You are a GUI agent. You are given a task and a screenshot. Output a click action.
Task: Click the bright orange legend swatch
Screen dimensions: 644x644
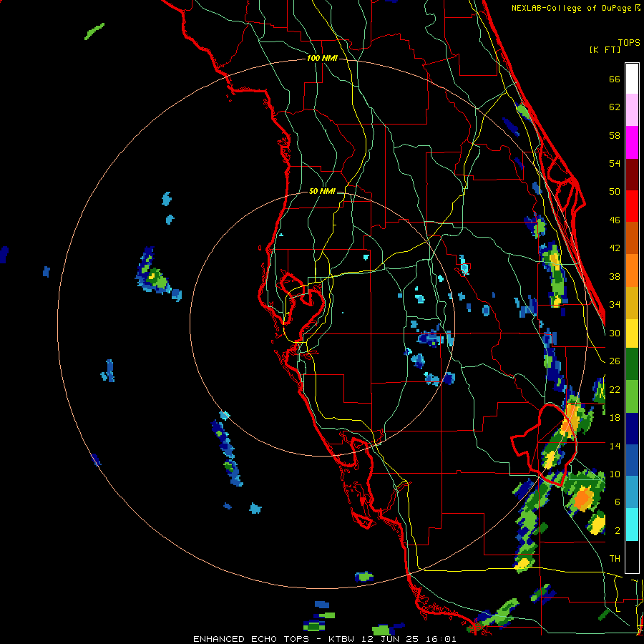pyautogui.click(x=632, y=270)
